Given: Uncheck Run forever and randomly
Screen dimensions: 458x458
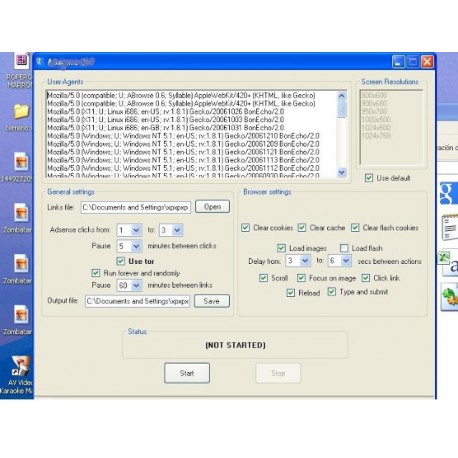Looking at the screenshot, I should click(x=96, y=273).
